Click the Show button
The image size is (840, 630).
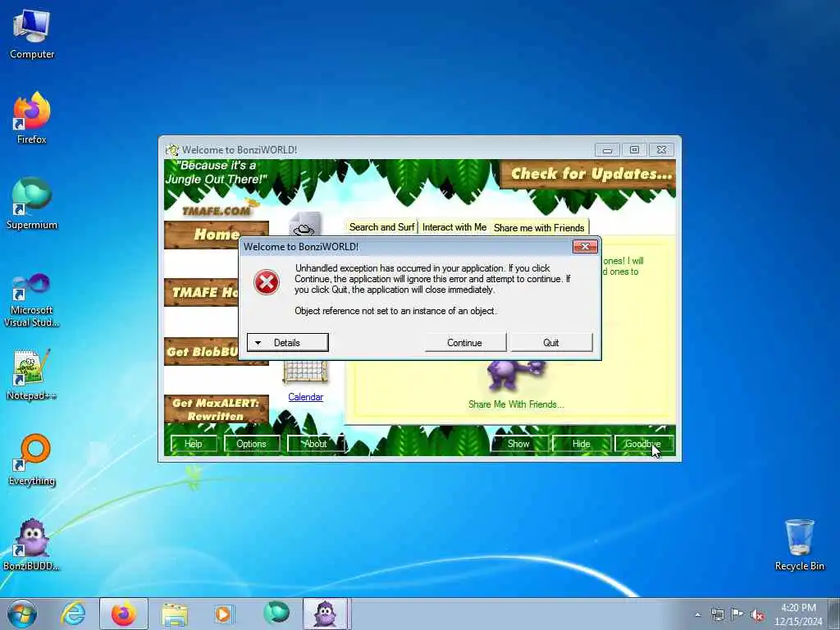pyautogui.click(x=518, y=444)
